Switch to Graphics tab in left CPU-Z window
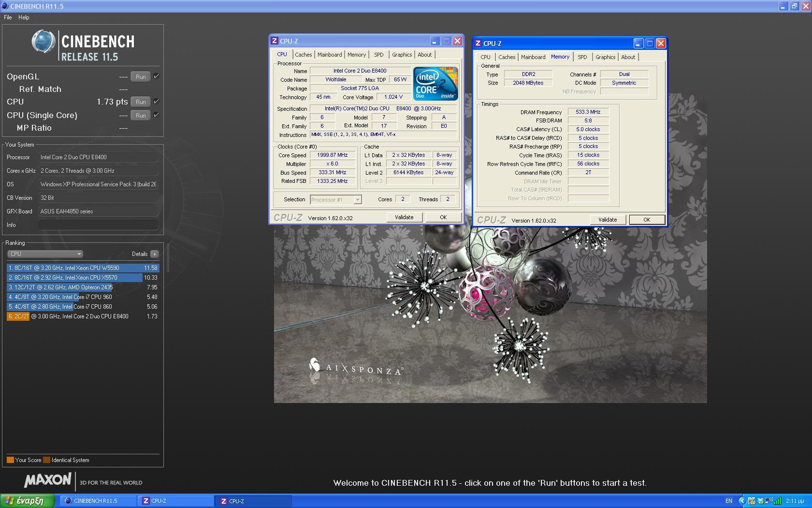This screenshot has width=812, height=508. coord(402,55)
